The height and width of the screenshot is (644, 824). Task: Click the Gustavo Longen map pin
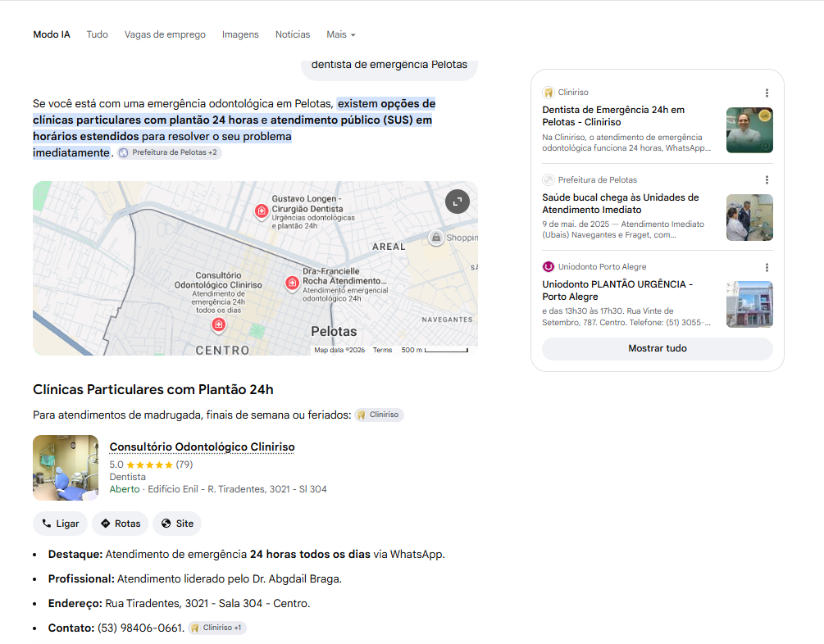pyautogui.click(x=262, y=211)
